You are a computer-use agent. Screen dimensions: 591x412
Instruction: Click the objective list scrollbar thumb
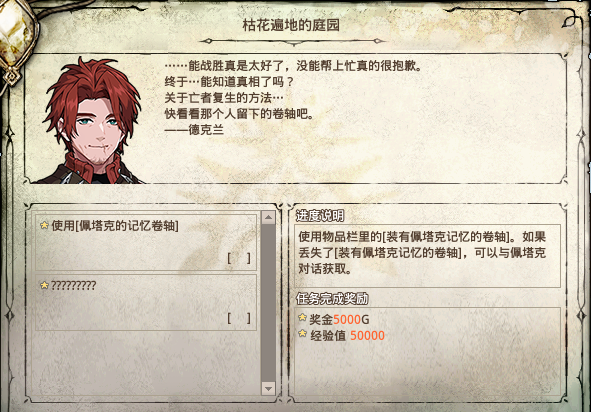pyautogui.click(x=268, y=302)
